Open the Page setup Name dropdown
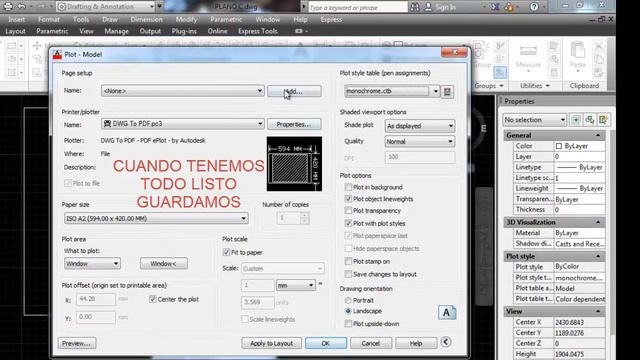 coord(182,91)
